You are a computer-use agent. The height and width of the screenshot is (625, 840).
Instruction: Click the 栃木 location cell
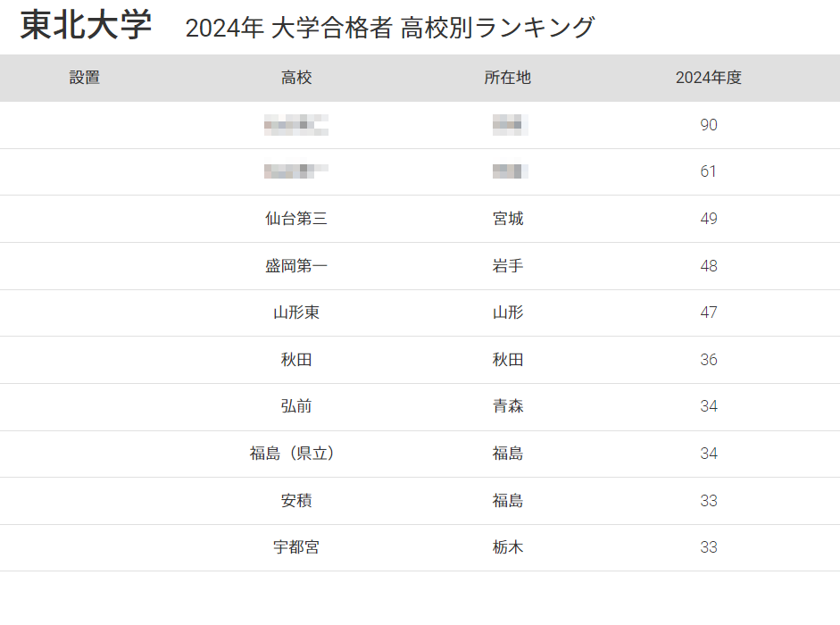pos(508,547)
